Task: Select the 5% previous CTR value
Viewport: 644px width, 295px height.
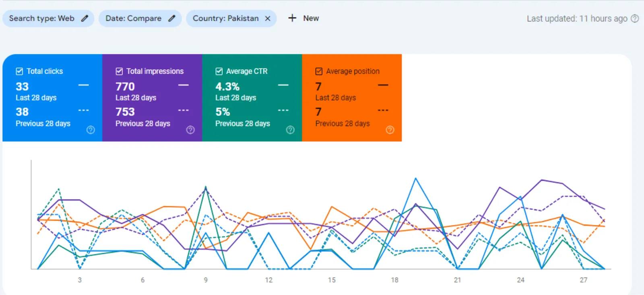Action: click(x=223, y=112)
